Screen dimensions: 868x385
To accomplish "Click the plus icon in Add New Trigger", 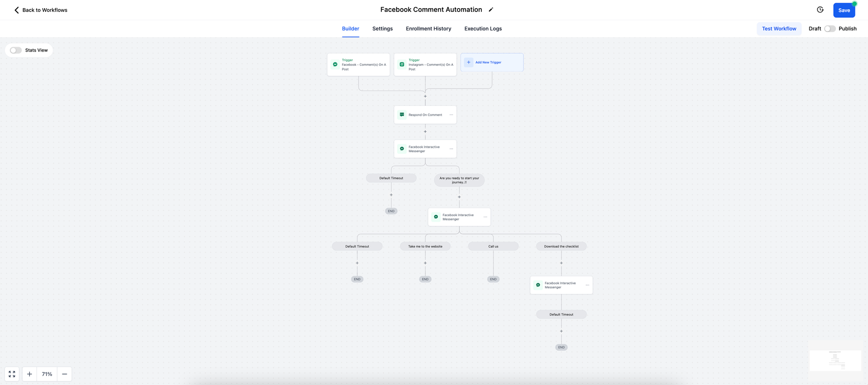I will (x=469, y=62).
